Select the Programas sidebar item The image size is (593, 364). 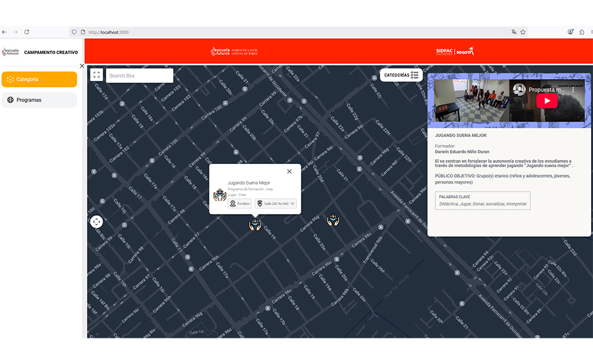(x=39, y=100)
